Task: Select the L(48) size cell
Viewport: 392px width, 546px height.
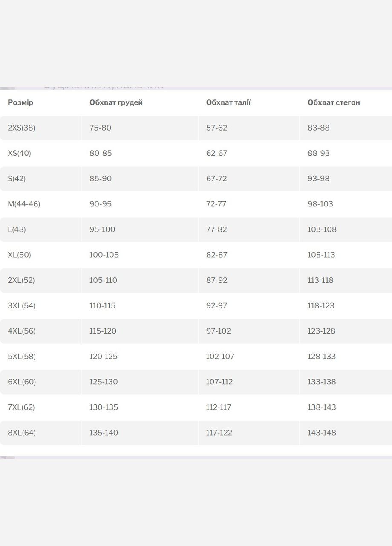Action: 17,229
